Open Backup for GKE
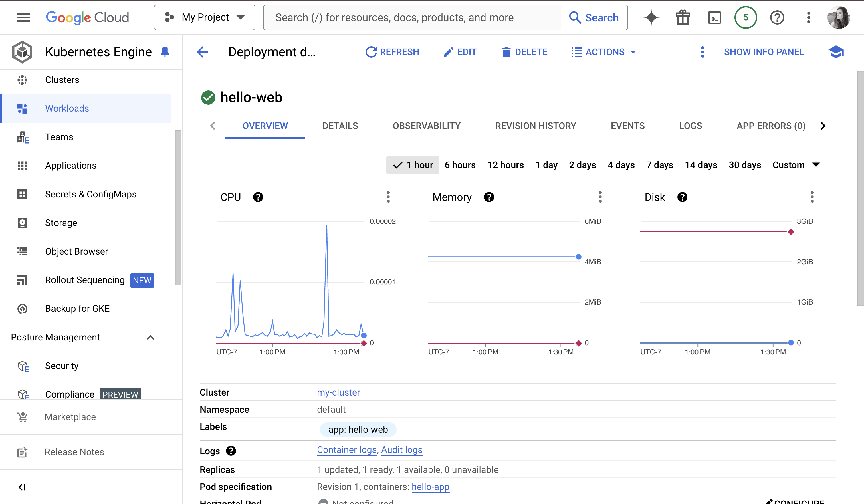This screenshot has width=864, height=504. (x=86, y=309)
